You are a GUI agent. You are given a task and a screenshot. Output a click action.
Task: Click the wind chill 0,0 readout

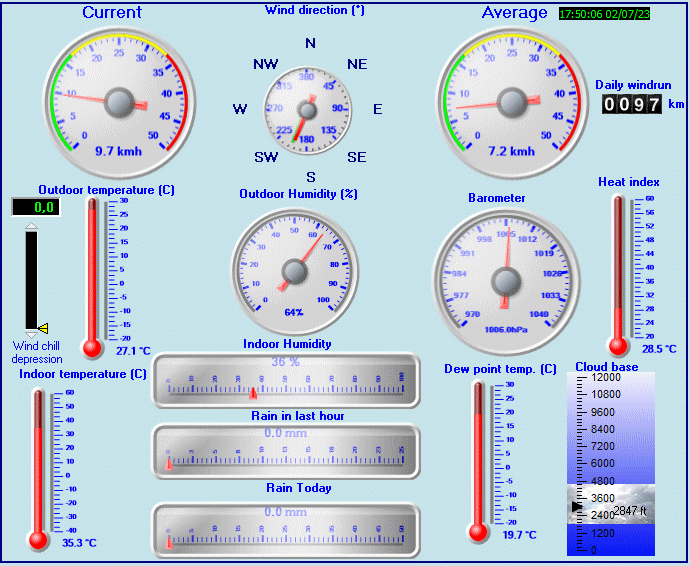point(35,207)
